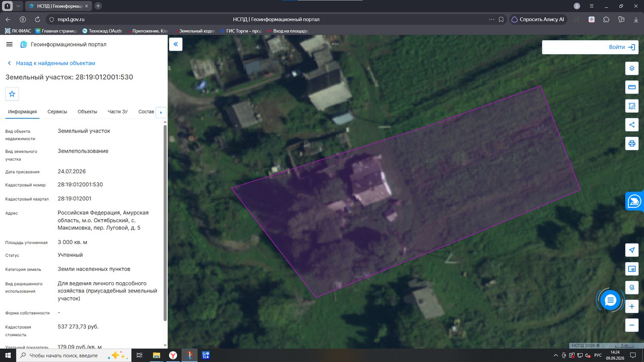Open a new browser tab with plus
Image resolution: width=644 pixels, height=362 pixels.
tap(98, 6)
